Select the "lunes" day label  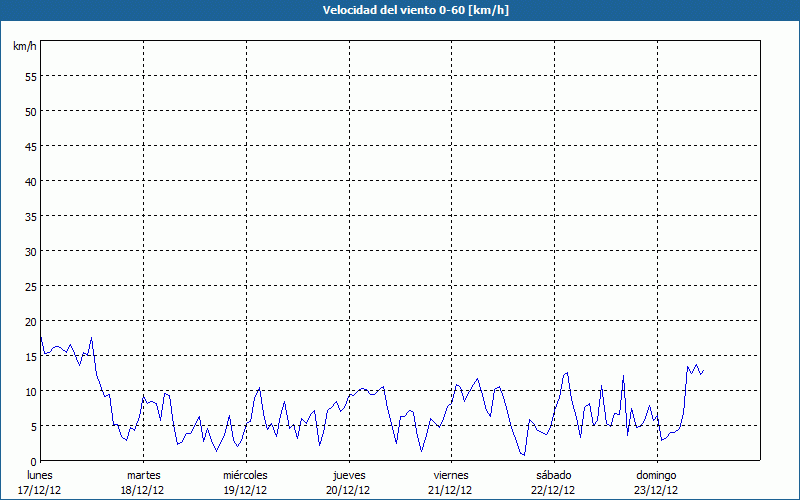tap(40, 475)
